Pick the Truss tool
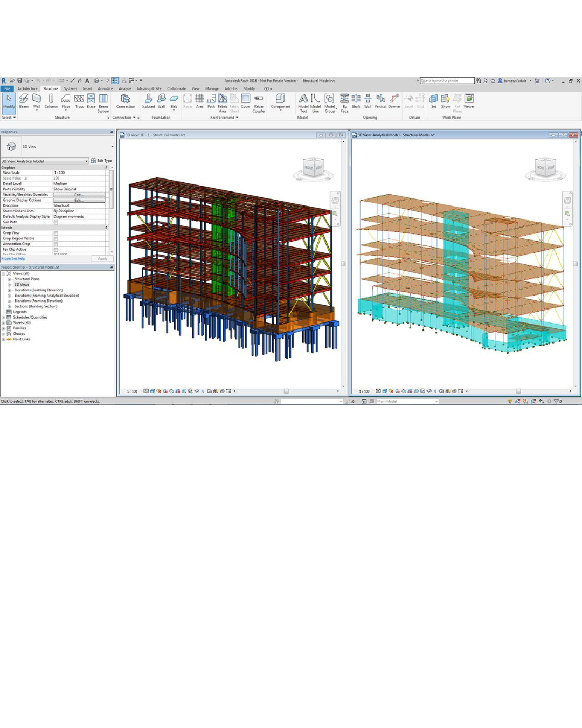582x728 pixels. (79, 101)
